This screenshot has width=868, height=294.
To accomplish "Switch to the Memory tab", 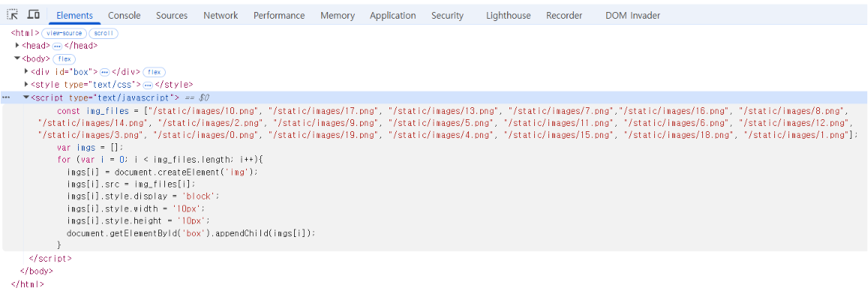I will [337, 16].
